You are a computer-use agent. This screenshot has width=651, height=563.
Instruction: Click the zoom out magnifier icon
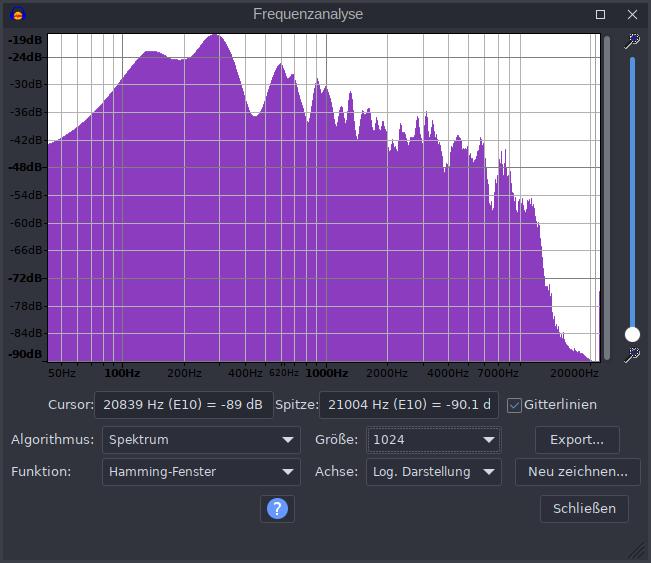[632, 355]
